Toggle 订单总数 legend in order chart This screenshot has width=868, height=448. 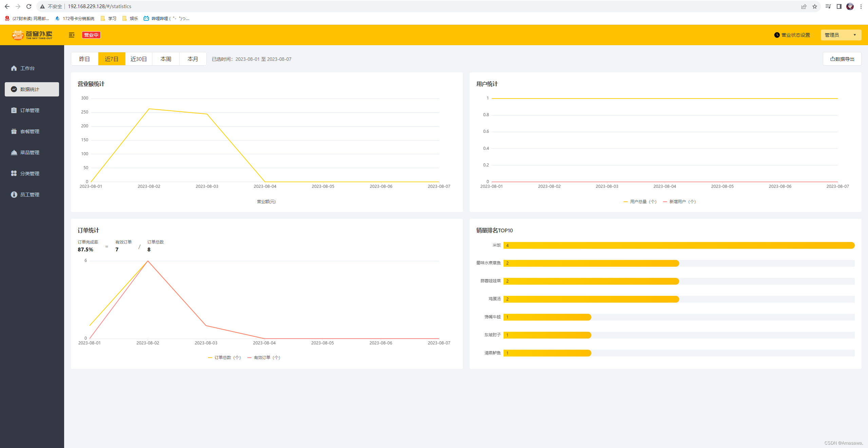[224, 357]
